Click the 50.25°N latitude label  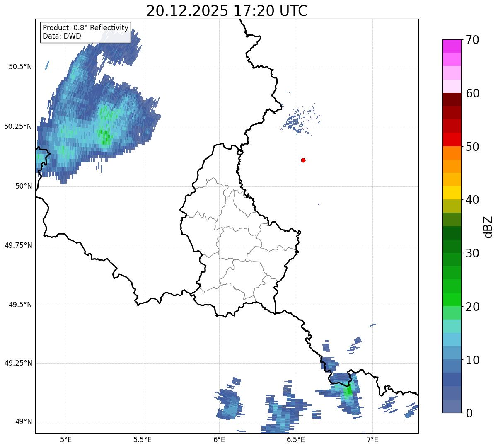point(18,126)
